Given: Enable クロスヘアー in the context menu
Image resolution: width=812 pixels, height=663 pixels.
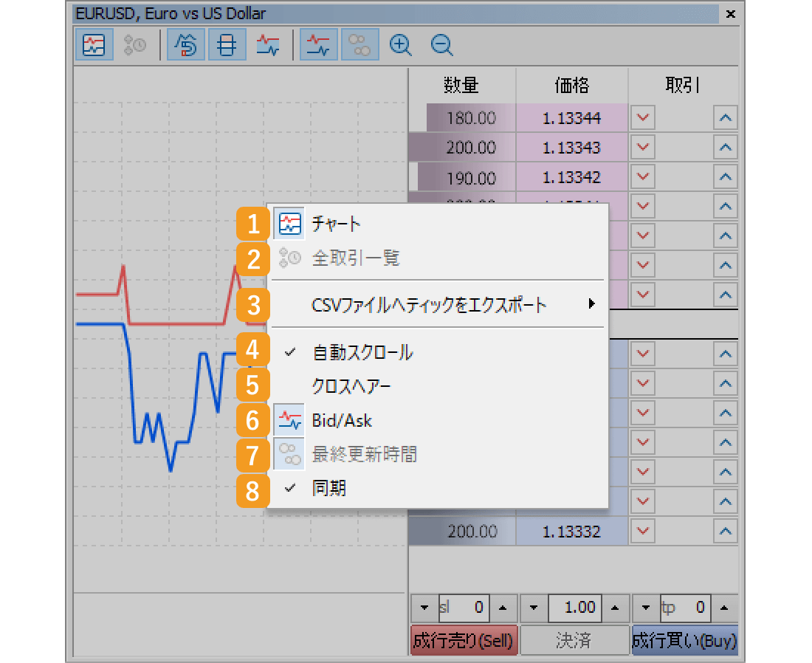Looking at the screenshot, I should (438, 386).
